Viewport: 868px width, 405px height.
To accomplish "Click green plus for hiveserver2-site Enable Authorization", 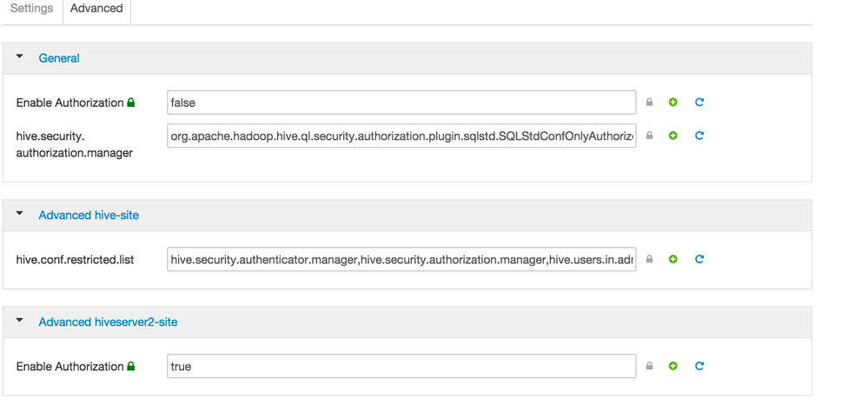I will (x=673, y=366).
